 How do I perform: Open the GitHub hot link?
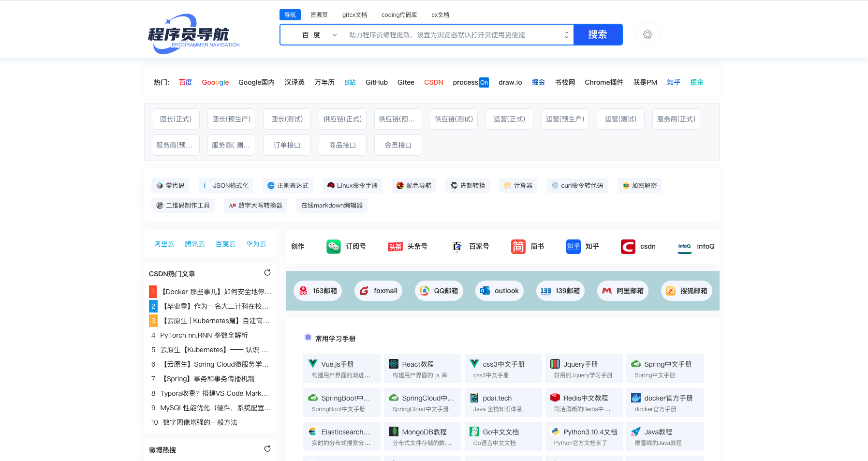377,82
